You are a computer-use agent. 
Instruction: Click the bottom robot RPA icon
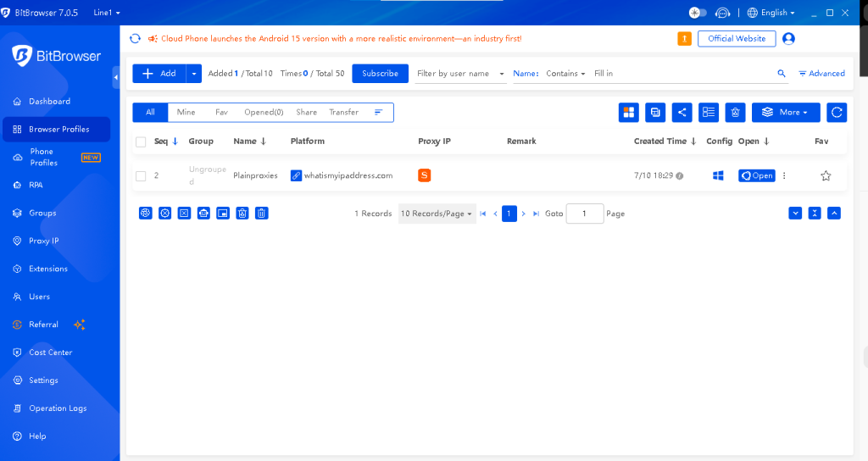tap(203, 213)
